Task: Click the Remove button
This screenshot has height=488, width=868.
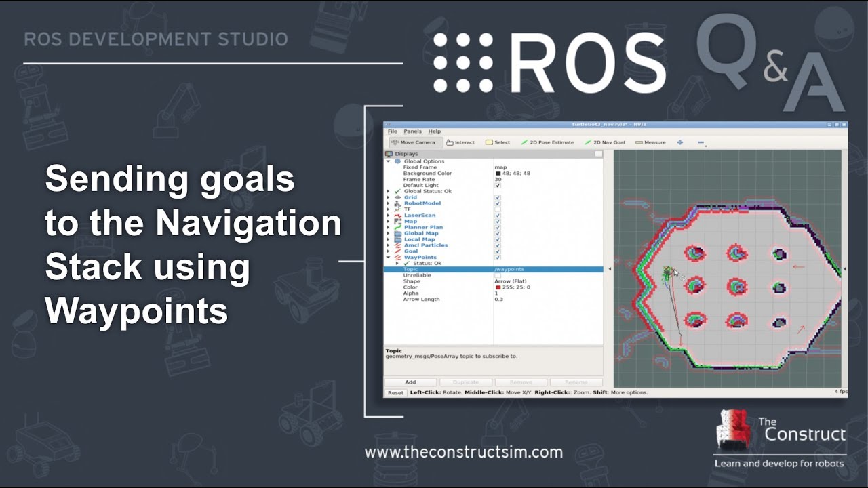Action: pyautogui.click(x=521, y=382)
